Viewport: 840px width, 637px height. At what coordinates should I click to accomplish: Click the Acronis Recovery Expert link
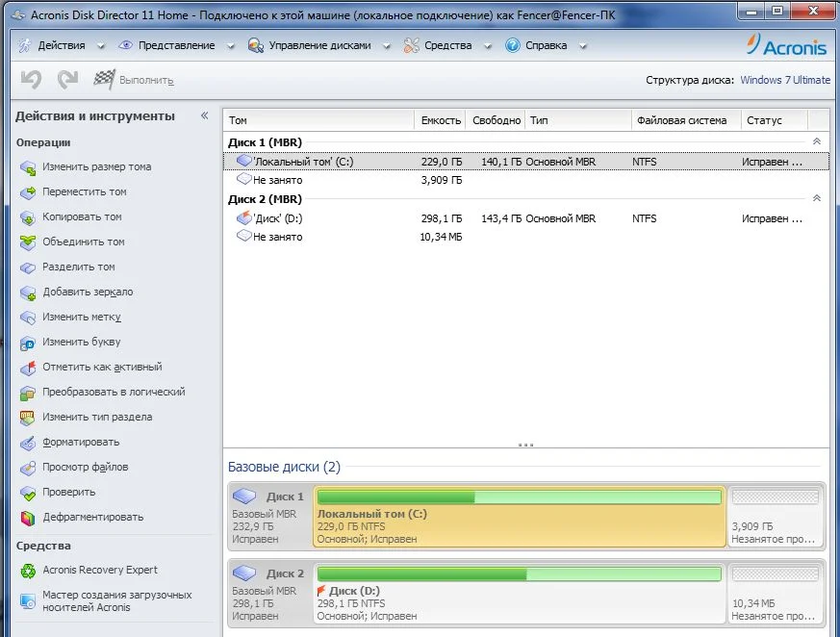tap(100, 570)
